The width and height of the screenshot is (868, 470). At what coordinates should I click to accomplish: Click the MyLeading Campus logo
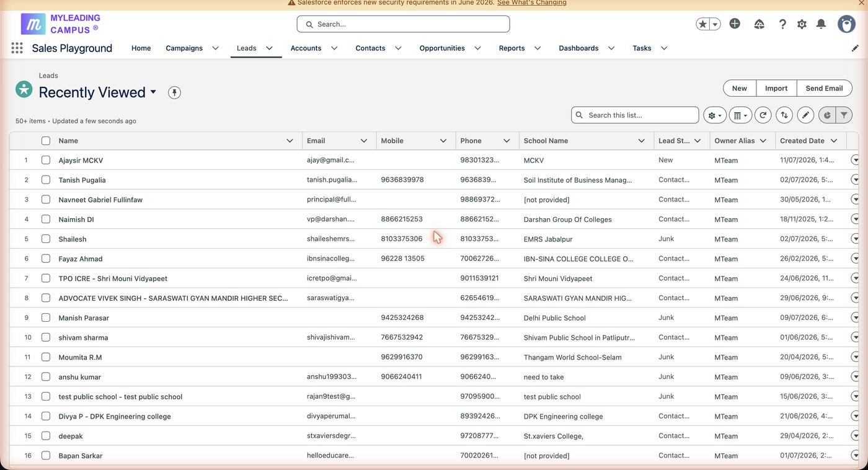coord(60,24)
